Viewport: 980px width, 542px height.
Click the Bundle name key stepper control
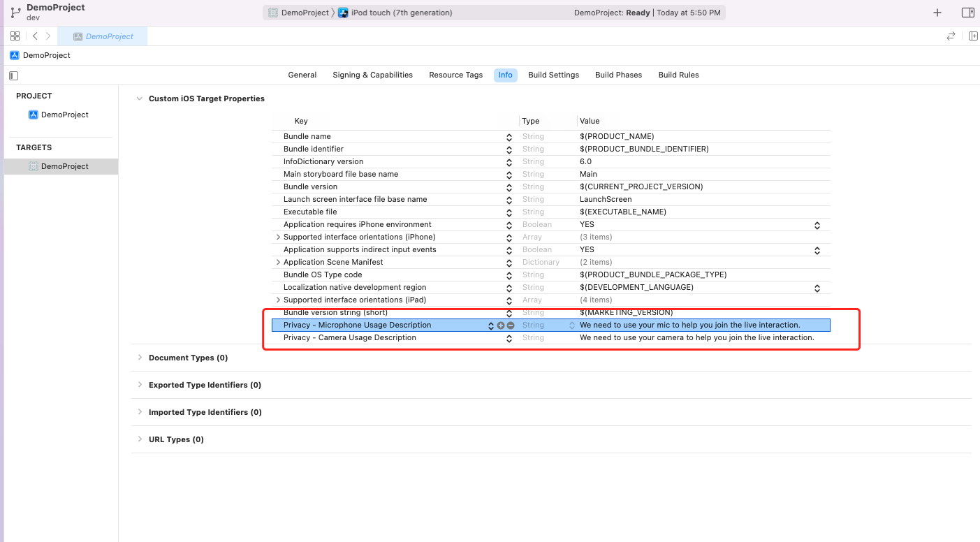pos(509,137)
